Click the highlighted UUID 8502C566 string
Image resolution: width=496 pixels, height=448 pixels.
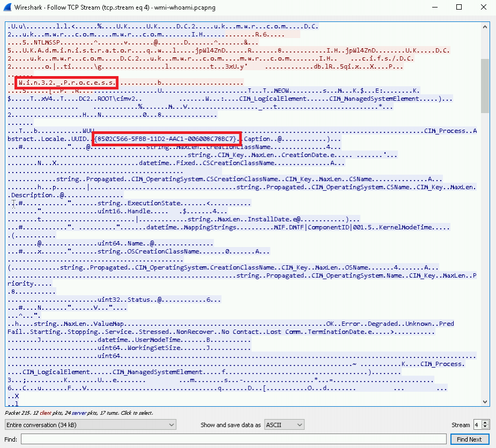[167, 139]
